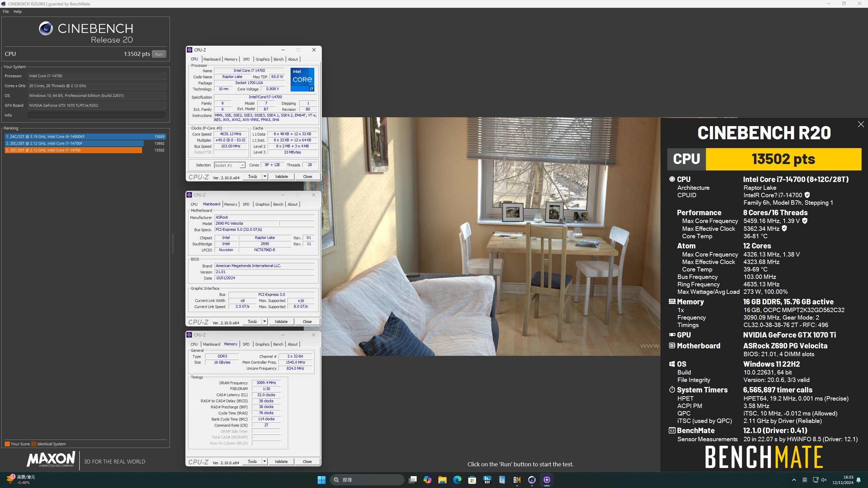Click the orange Your Score legend swatch
Image resolution: width=868 pixels, height=488 pixels.
tap(7, 444)
